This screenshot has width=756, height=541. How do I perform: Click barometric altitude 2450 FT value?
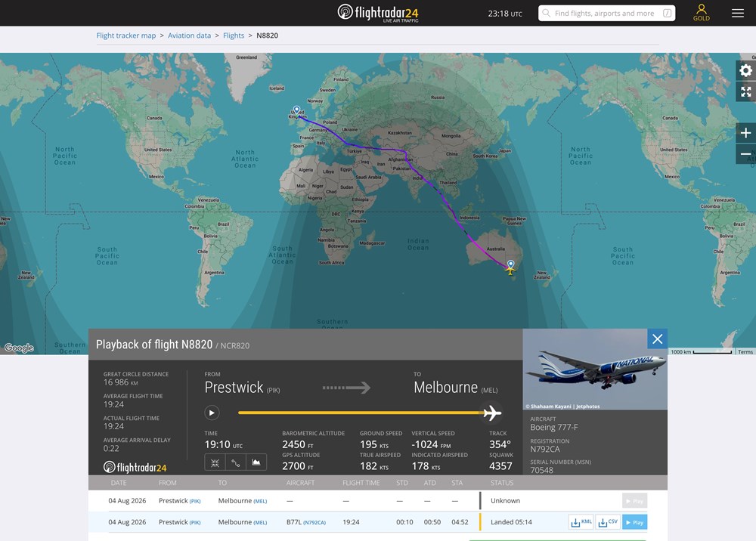click(x=297, y=444)
